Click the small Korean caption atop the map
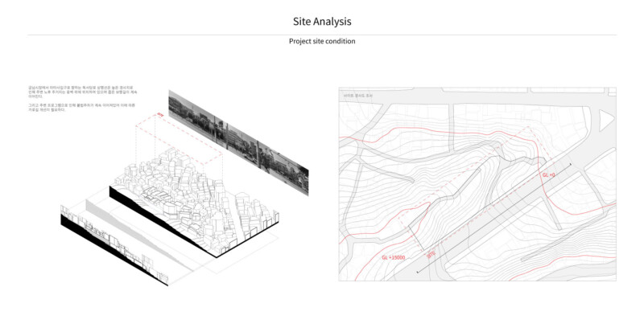Image resolution: width=644 pixels, height=328 pixels. [x=359, y=96]
